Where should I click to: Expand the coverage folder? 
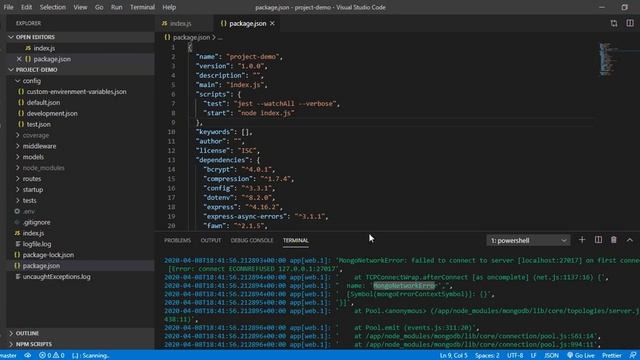36,135
